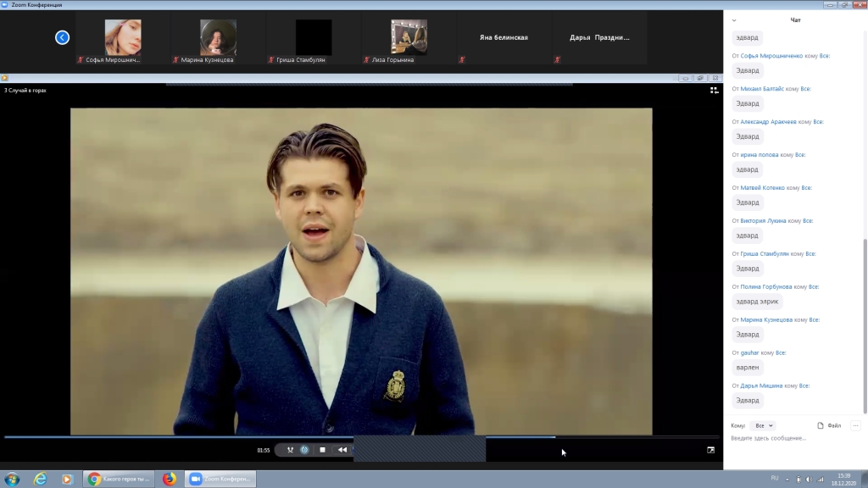Image resolution: width=868 pixels, height=488 pixels.
Task: Click the media player full screen icon
Action: (711, 450)
